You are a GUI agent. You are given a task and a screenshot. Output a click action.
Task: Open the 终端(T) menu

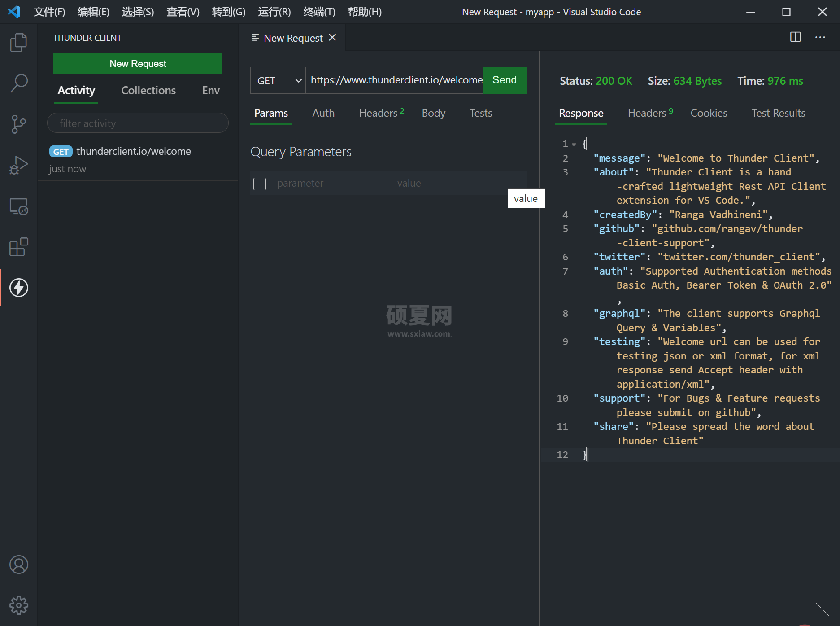click(319, 12)
